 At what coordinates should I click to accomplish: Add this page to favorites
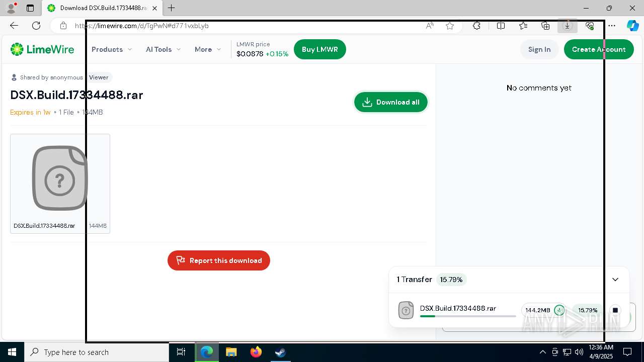(x=450, y=26)
